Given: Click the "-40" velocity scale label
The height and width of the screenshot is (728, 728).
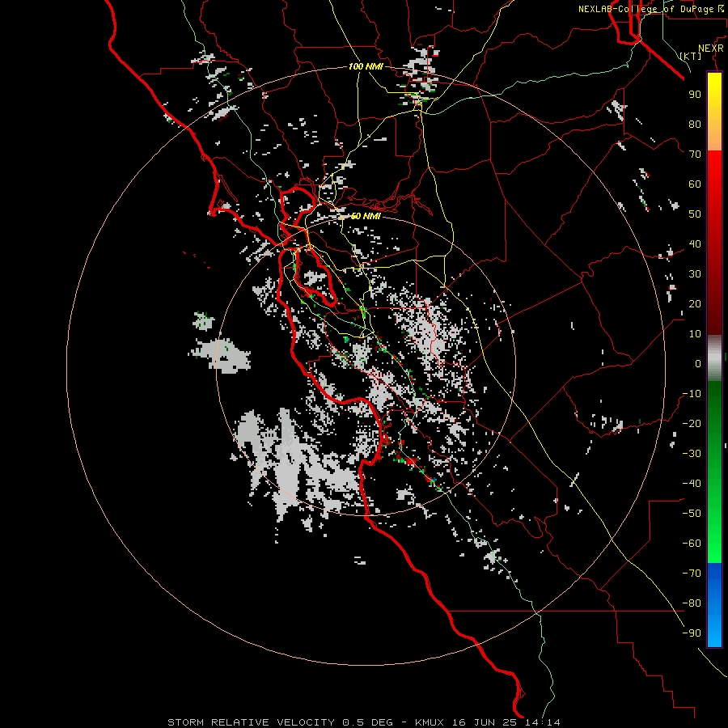Looking at the screenshot, I should click(692, 484).
